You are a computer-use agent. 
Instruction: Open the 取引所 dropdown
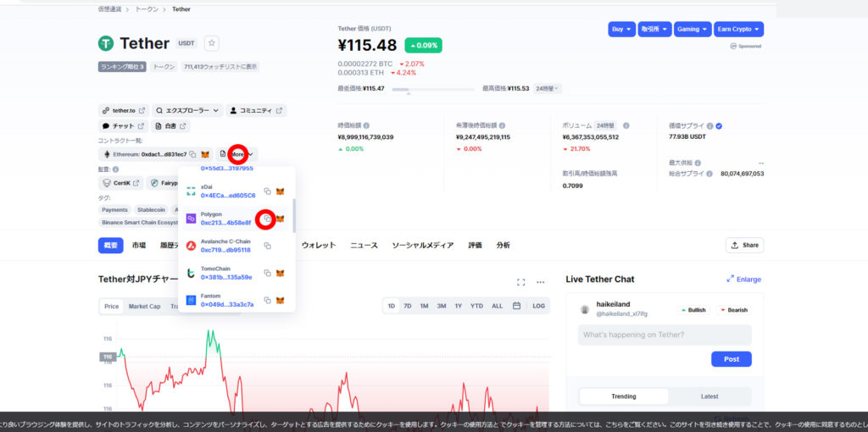(655, 30)
